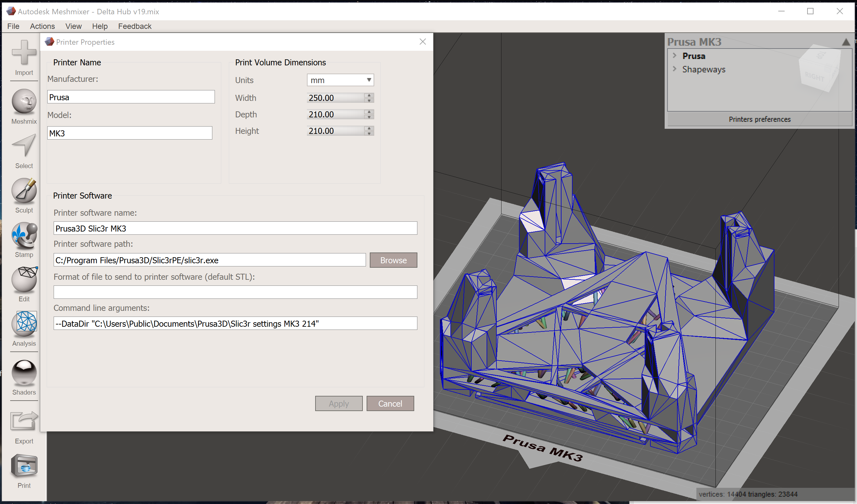
Task: Click the Height value field 210.00
Action: (335, 131)
